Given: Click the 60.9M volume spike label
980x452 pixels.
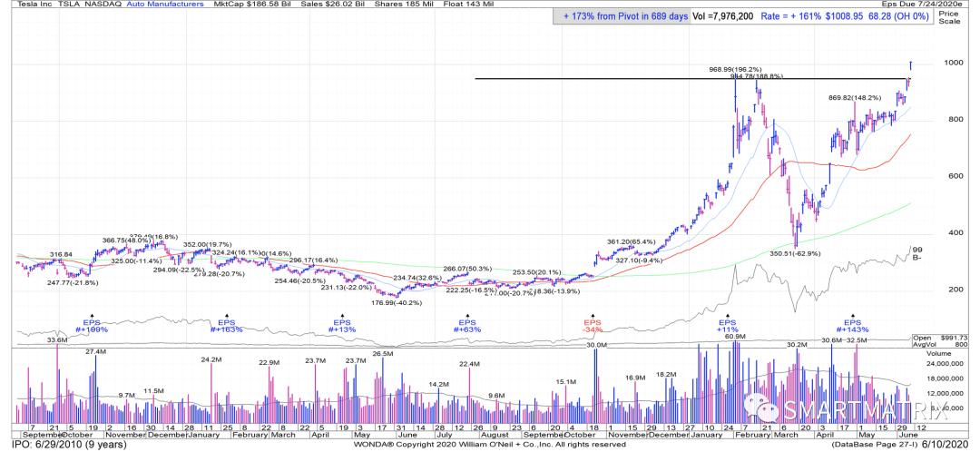Looking at the screenshot, I should [x=734, y=337].
